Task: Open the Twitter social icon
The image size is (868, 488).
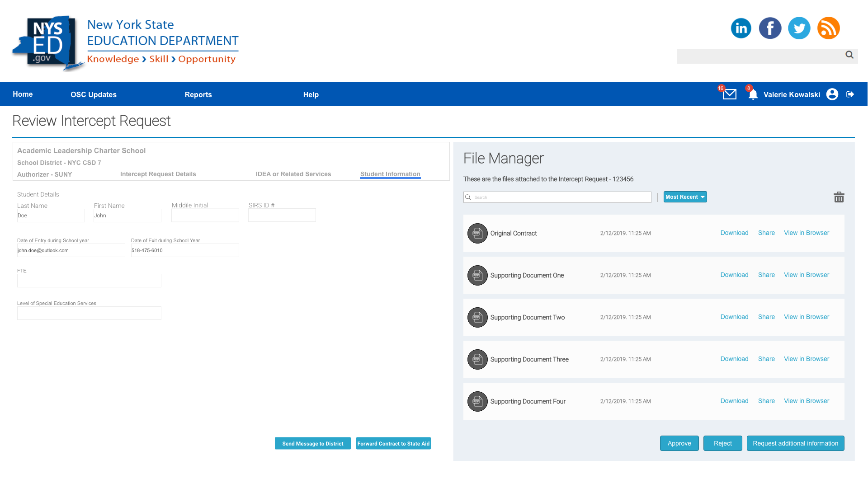Action: (799, 28)
